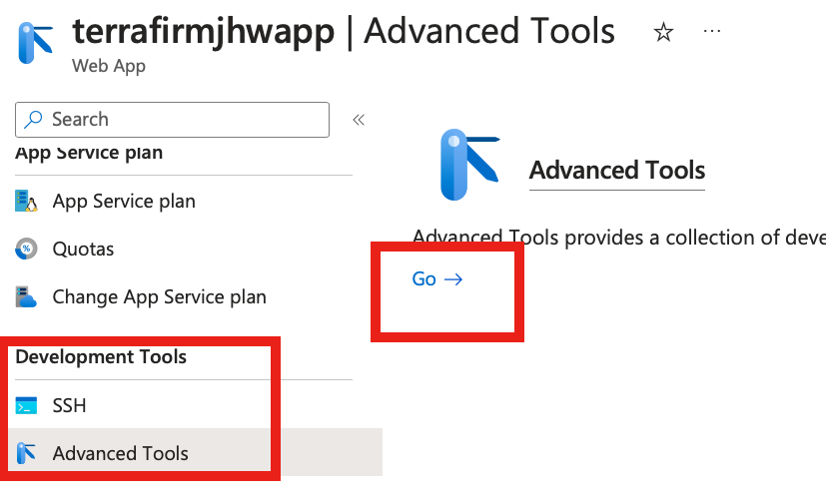Collapse the sidebar with the double chevron

(x=359, y=120)
